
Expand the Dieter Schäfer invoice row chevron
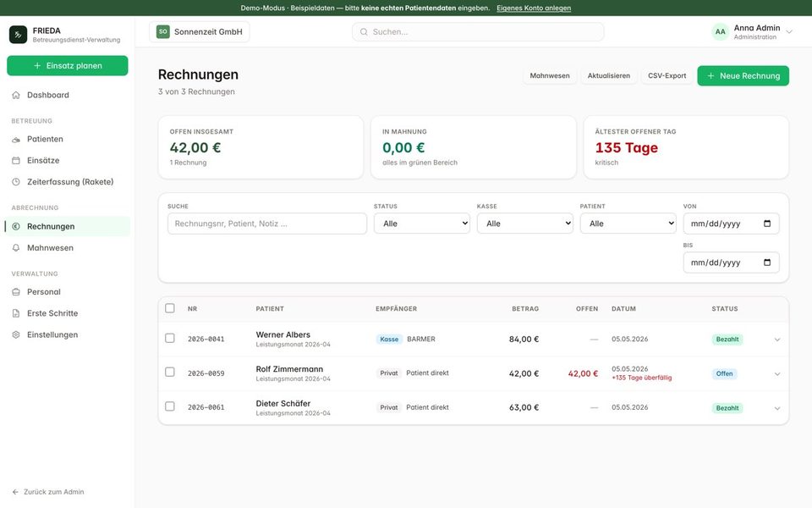[x=777, y=408]
